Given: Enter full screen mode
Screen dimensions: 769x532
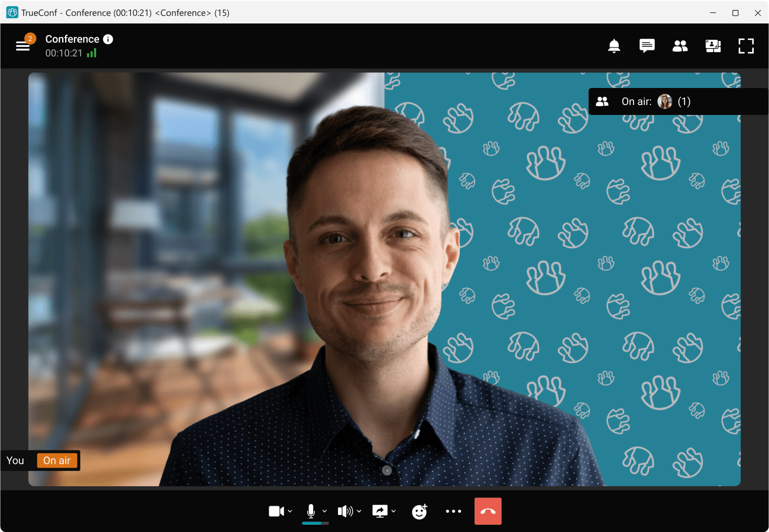Looking at the screenshot, I should [x=746, y=46].
